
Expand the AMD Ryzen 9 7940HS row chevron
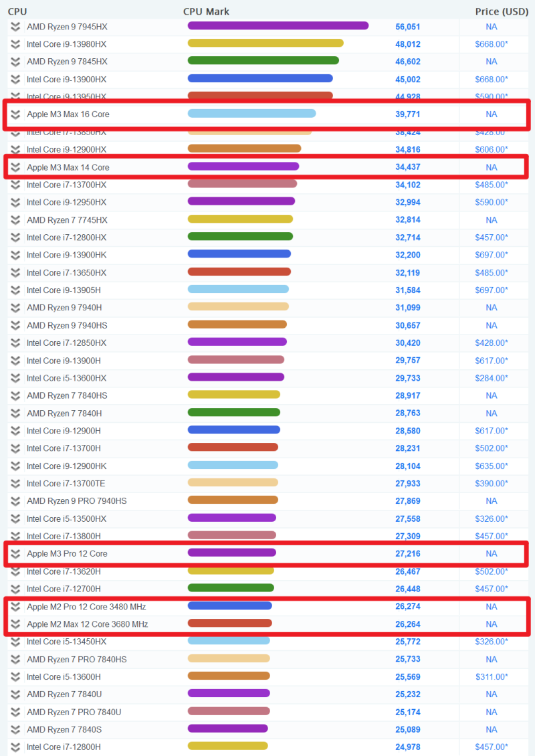click(15, 325)
